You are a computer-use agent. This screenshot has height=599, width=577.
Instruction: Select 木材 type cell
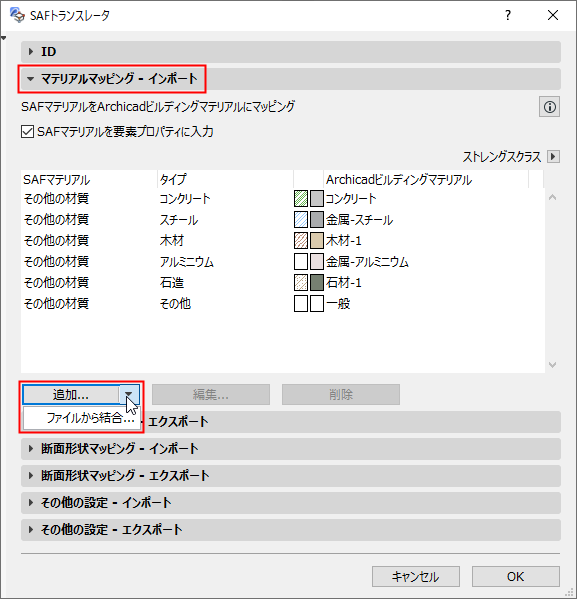pos(172,241)
